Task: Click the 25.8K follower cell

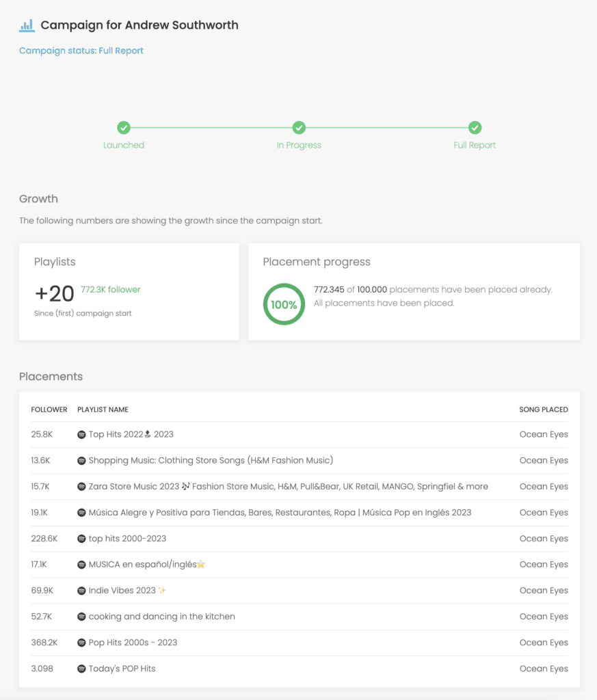Action: coord(42,434)
